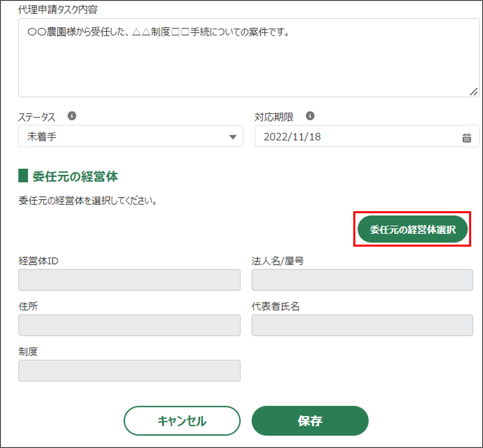This screenshot has width=483, height=448.
Task: Click the 代理申請タスク内容 label
Action: (58, 10)
